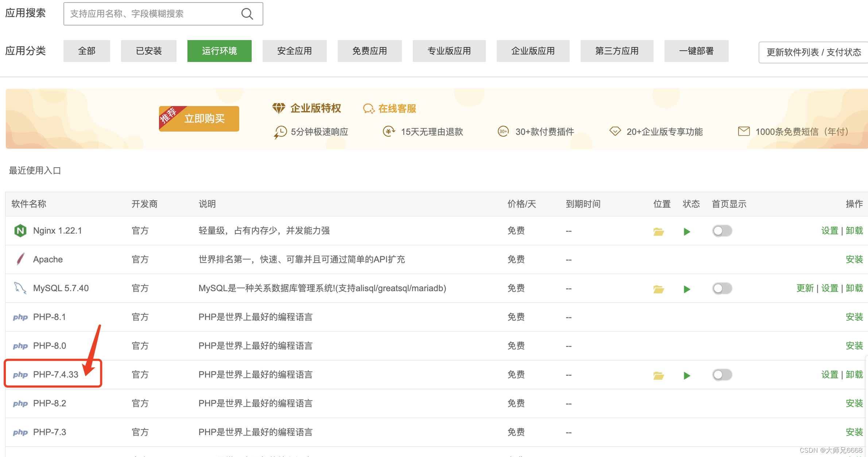868x457 pixels.
Task: Click the PHP-8.2 php logo
Action: pyautogui.click(x=20, y=403)
